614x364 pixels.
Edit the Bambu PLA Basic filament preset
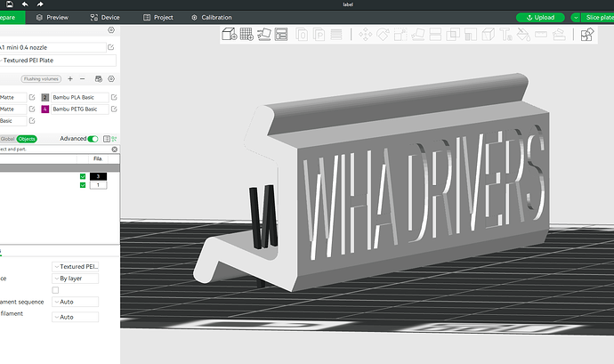point(114,97)
